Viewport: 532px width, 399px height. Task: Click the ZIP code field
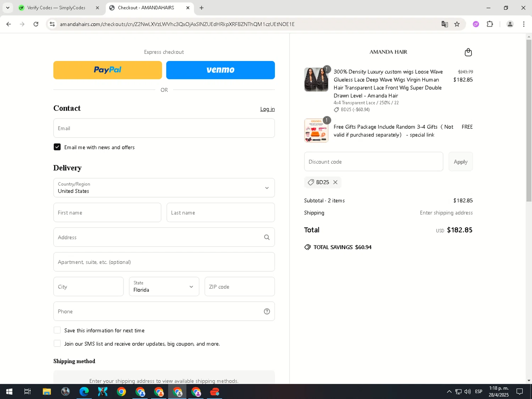pyautogui.click(x=239, y=287)
